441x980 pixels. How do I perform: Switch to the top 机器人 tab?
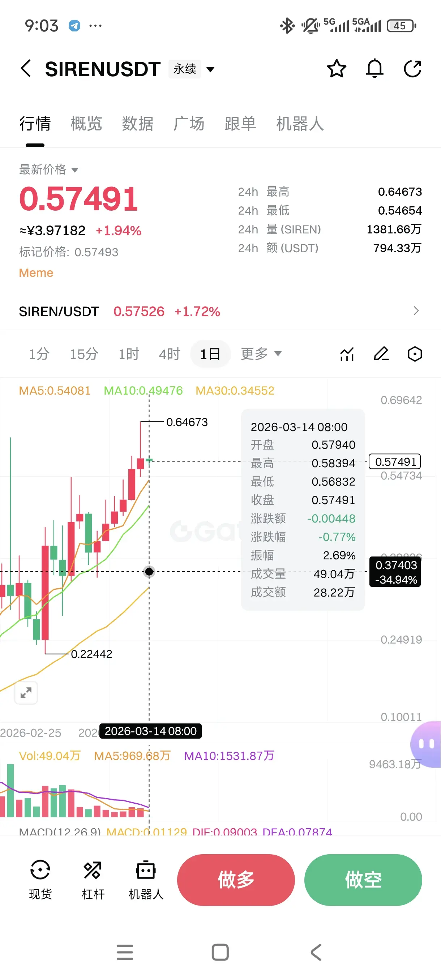pyautogui.click(x=300, y=124)
